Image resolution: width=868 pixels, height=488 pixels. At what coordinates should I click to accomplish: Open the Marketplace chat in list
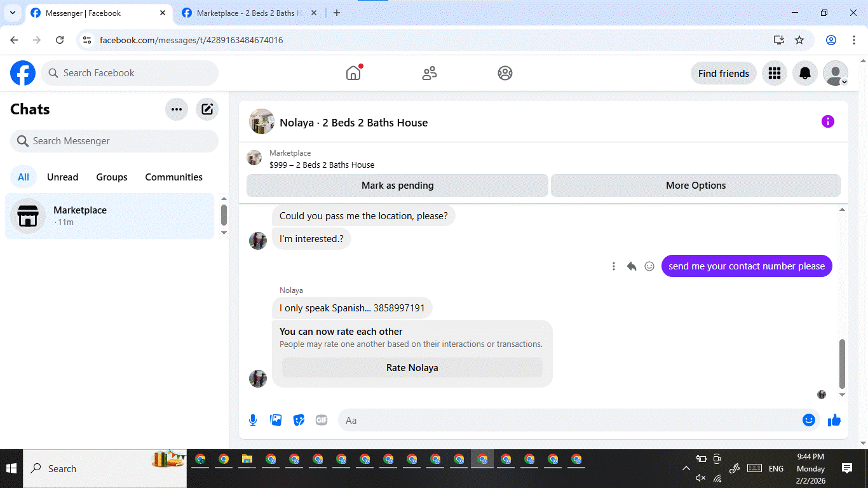point(110,216)
